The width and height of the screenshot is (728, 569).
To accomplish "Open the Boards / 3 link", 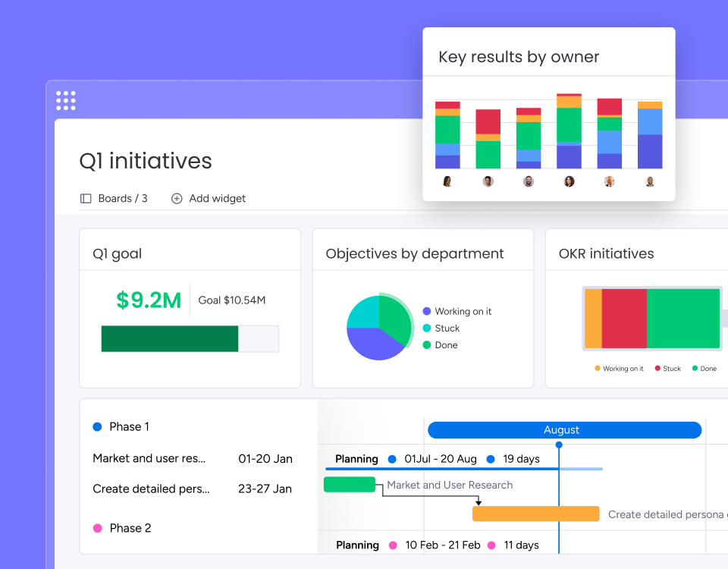I will (x=123, y=198).
